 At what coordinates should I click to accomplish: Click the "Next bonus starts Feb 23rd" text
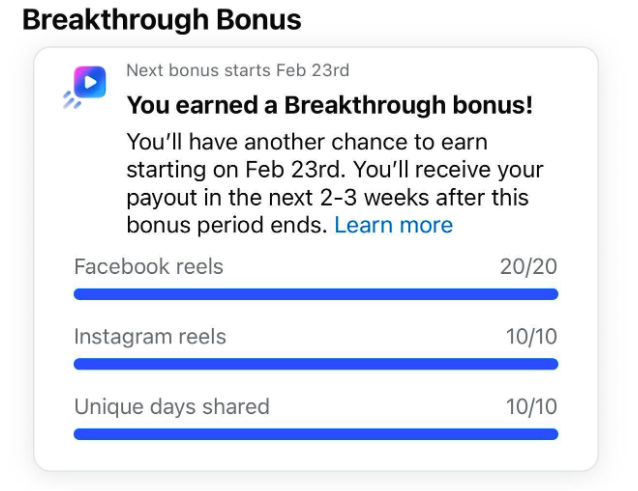(237, 70)
